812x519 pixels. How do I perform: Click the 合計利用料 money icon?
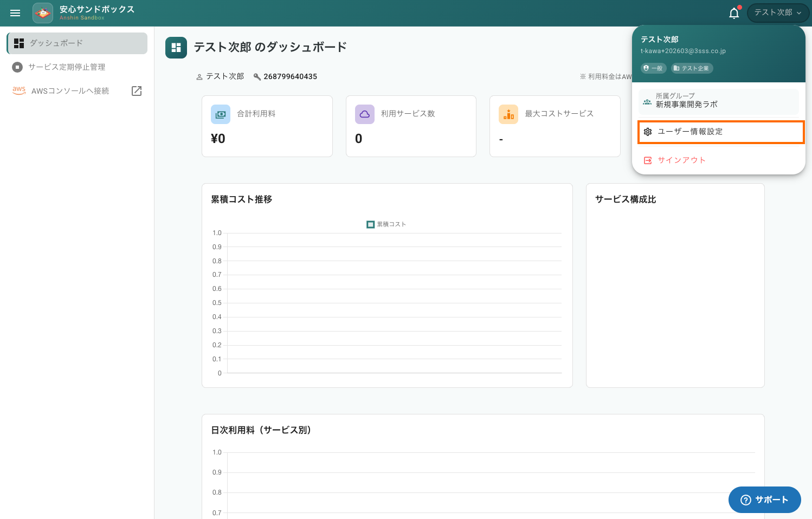(221, 114)
